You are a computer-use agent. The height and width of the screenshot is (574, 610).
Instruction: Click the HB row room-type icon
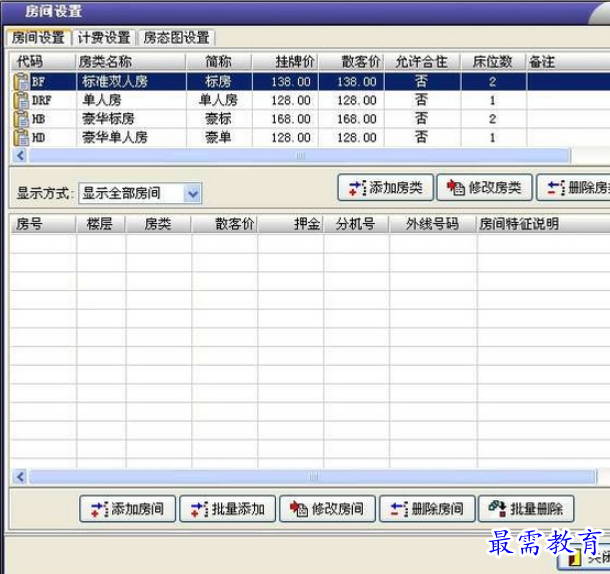(21, 119)
